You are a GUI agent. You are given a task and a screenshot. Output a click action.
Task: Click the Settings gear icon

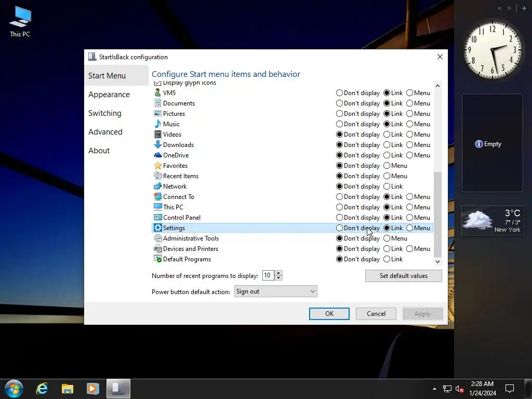coord(157,228)
